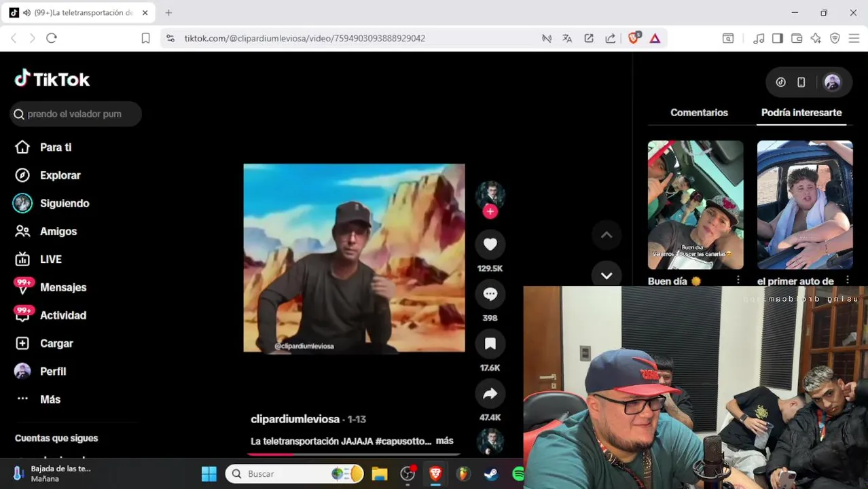
Task: Open File Explorer from the taskbar
Action: (x=379, y=474)
